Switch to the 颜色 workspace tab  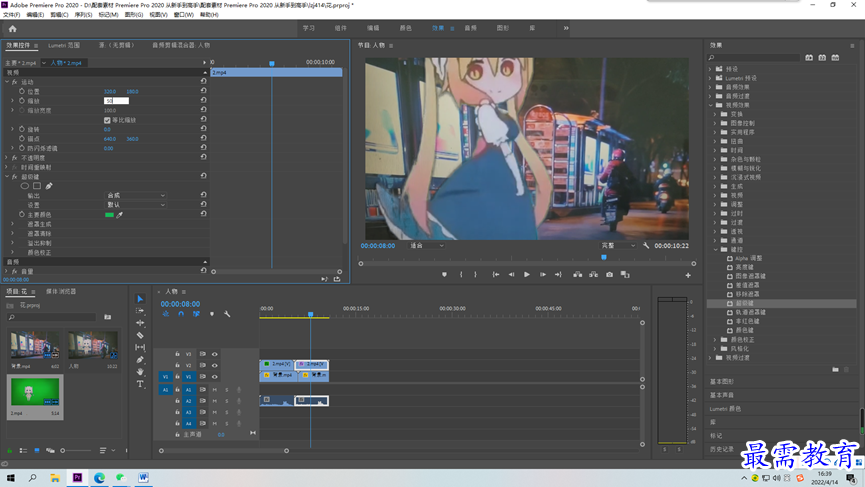pyautogui.click(x=405, y=28)
